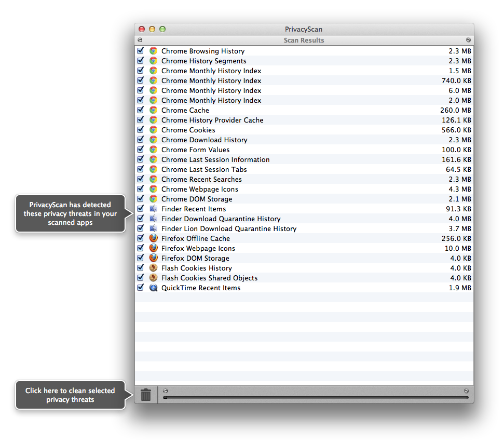Click the Flash icon beside Flash Cookies Shared Objects
504x445 pixels.
point(153,278)
